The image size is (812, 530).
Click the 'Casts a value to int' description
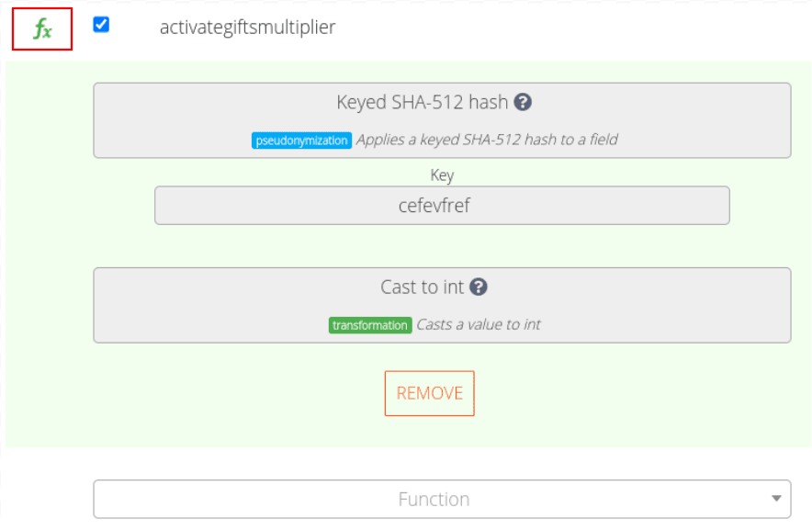pos(478,325)
